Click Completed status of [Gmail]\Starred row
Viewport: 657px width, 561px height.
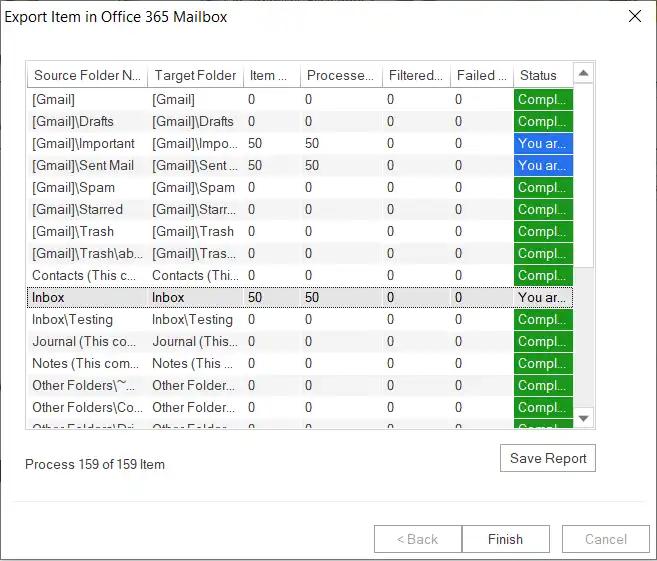[543, 209]
